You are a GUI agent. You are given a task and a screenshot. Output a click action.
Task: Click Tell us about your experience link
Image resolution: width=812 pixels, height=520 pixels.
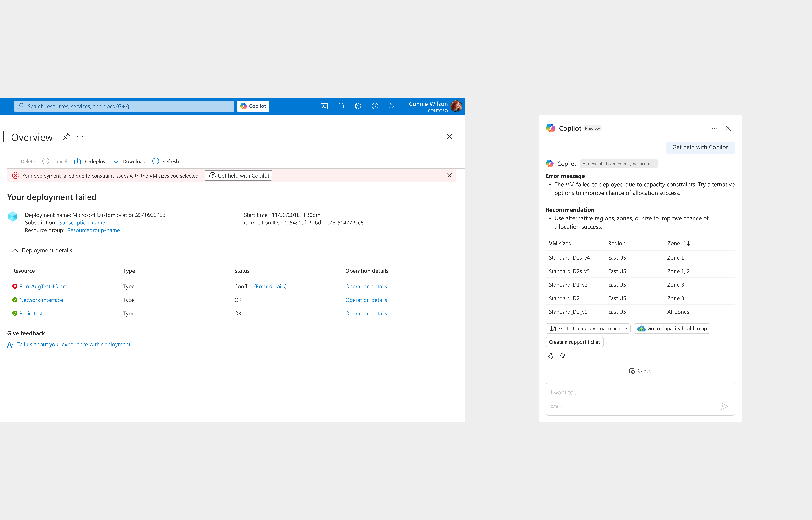click(x=74, y=344)
